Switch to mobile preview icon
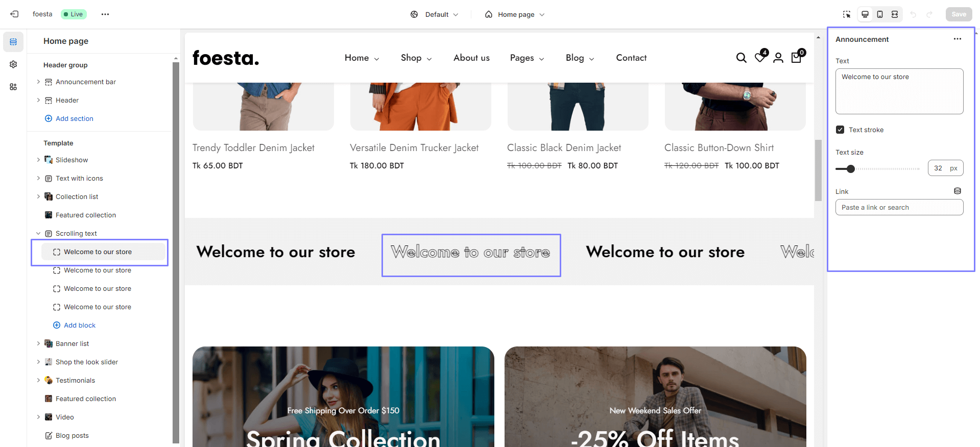Viewport: 980px width, 447px height. pos(880,14)
